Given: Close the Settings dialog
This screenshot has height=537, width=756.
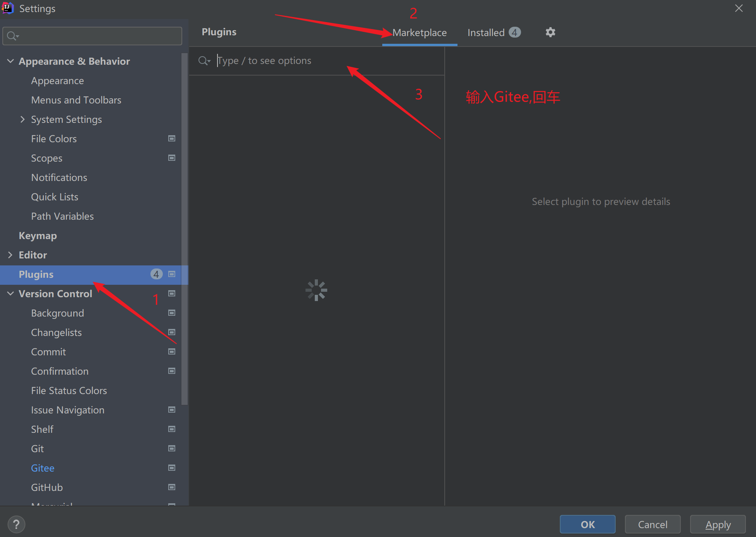Looking at the screenshot, I should pos(739,8).
